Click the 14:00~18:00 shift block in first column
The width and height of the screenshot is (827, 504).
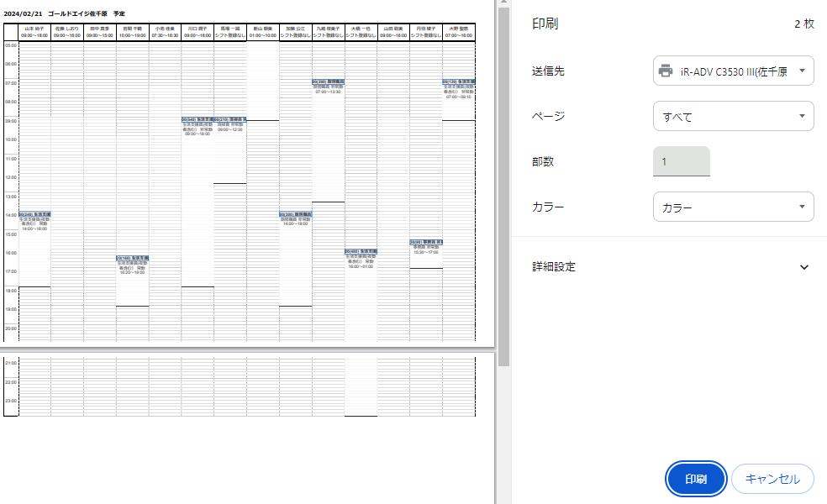click(34, 222)
